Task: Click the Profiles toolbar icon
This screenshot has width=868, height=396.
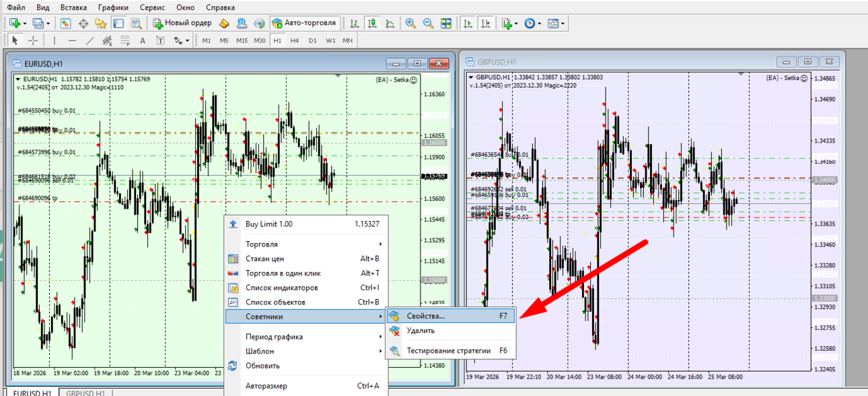Action: click(x=38, y=23)
